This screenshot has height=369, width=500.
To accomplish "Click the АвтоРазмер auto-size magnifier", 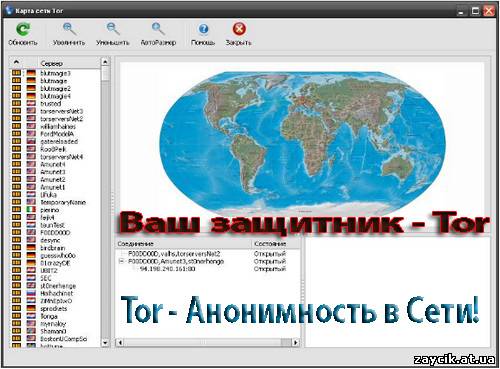I will pyautogui.click(x=158, y=29).
